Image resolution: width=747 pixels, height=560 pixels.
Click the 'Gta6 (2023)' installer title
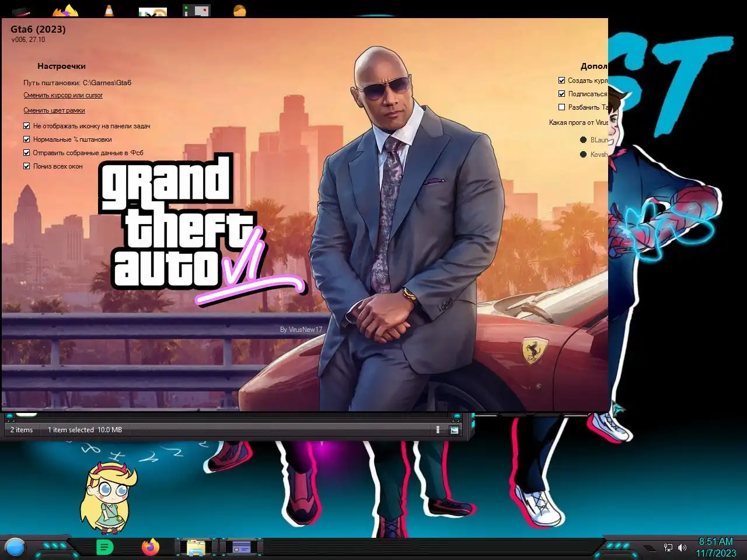(x=38, y=29)
